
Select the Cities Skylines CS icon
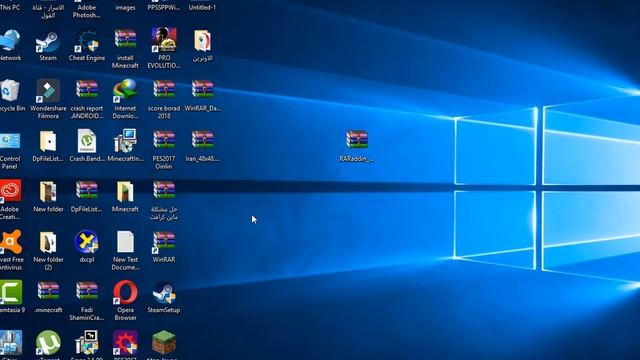(11, 343)
